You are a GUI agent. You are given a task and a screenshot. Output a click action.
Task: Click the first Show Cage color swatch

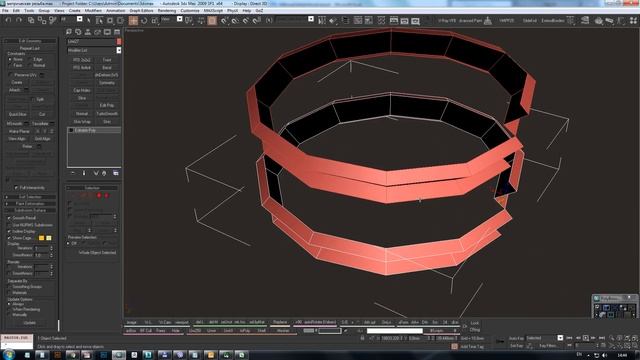(41, 238)
